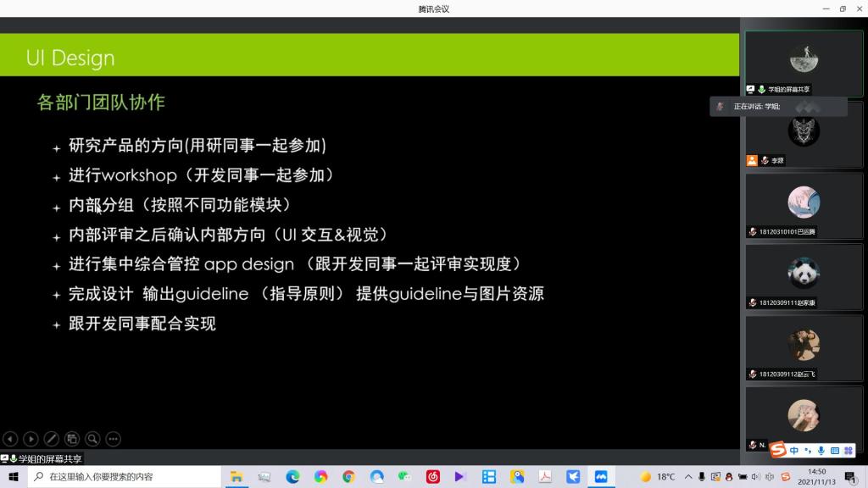Advance to the next slide in the slideshow

(x=31, y=439)
